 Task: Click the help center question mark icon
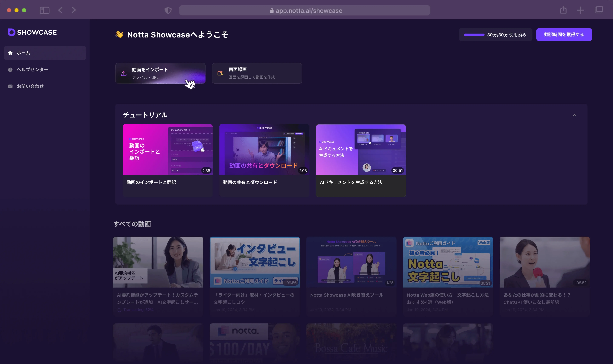pyautogui.click(x=10, y=70)
